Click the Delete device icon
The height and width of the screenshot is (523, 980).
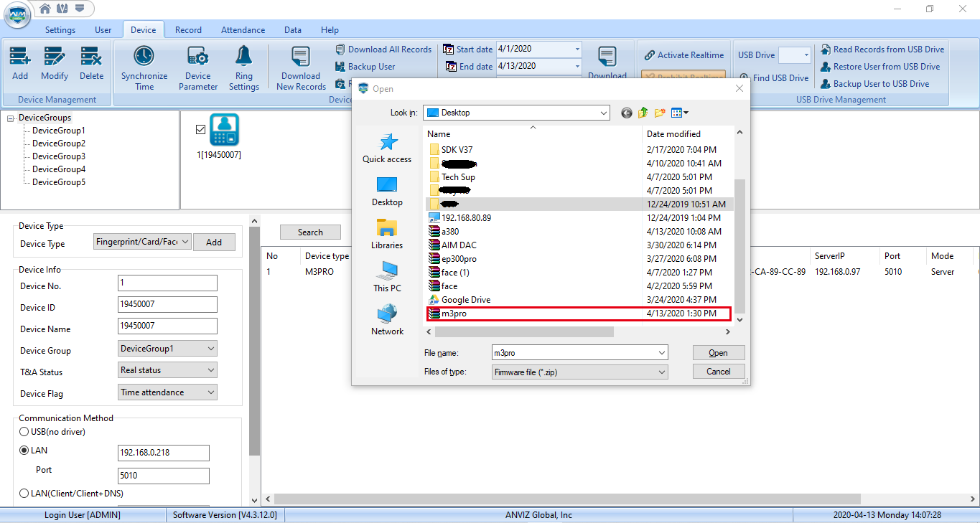pyautogui.click(x=91, y=57)
